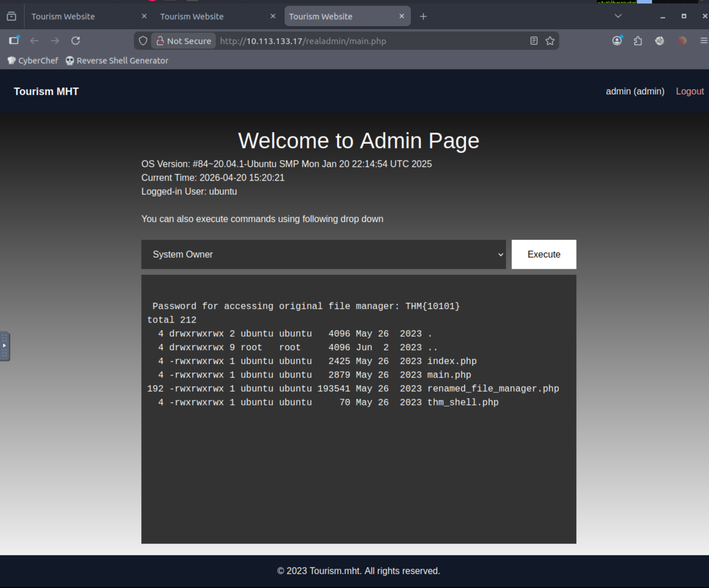Viewport: 709px width, 588px height.
Task: Maximize the browser window
Action: coord(684,16)
